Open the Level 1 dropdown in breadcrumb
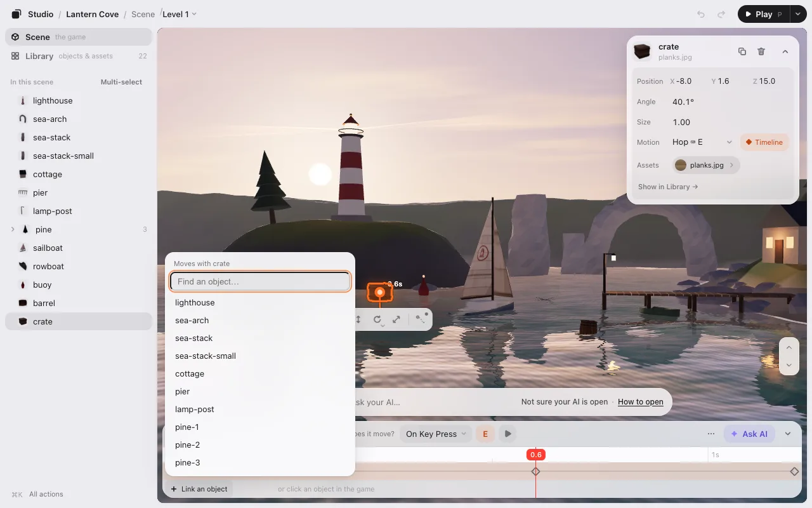 click(180, 14)
